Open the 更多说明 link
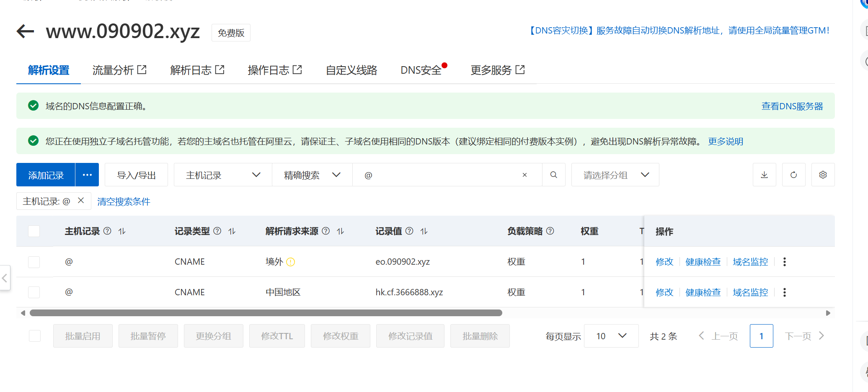 pyautogui.click(x=726, y=141)
